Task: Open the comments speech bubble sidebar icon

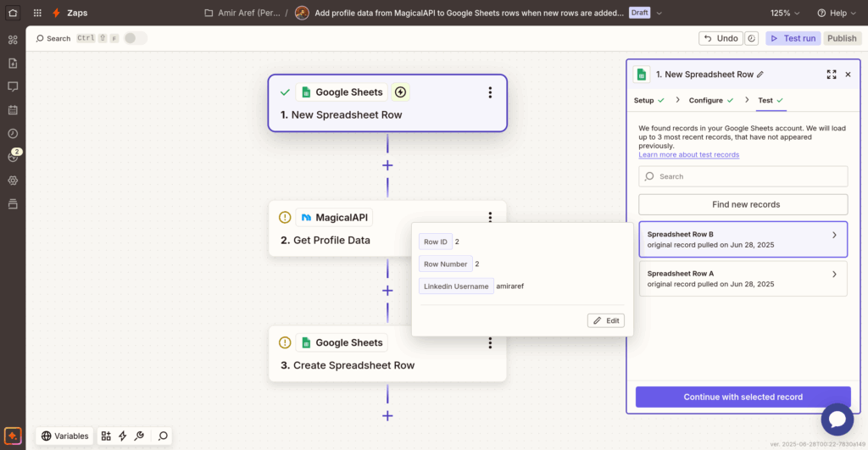Action: coord(13,86)
